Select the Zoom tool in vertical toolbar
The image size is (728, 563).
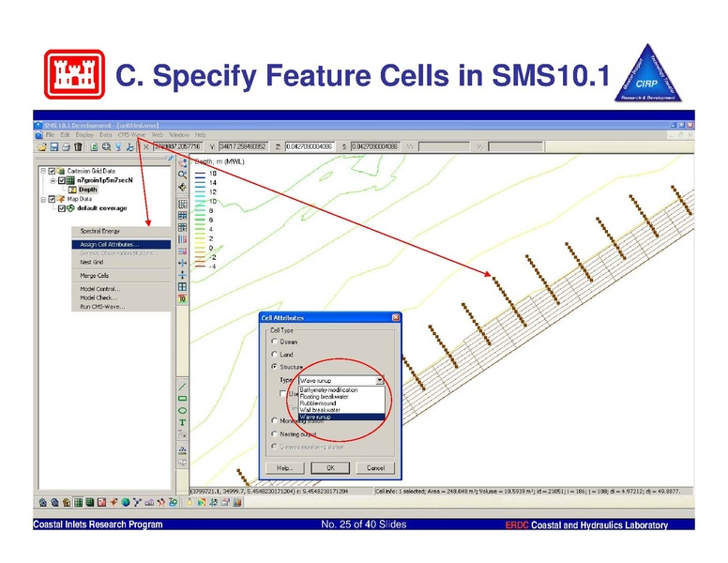[182, 175]
